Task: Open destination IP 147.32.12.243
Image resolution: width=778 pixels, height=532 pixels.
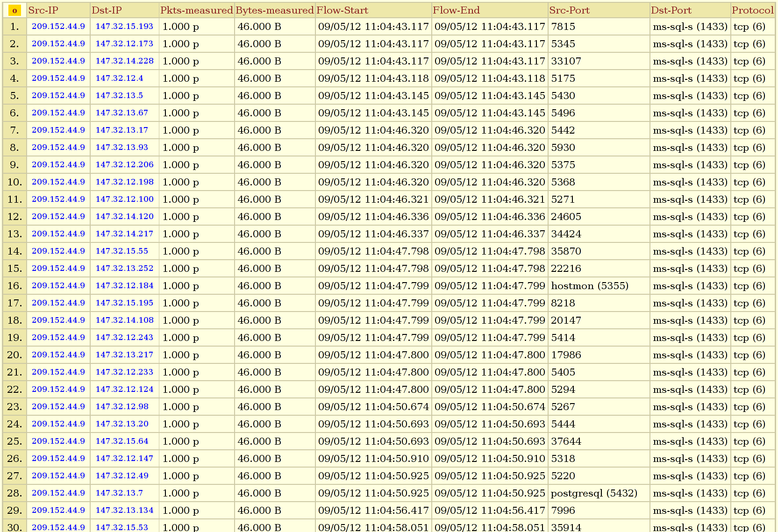Action: coord(124,337)
